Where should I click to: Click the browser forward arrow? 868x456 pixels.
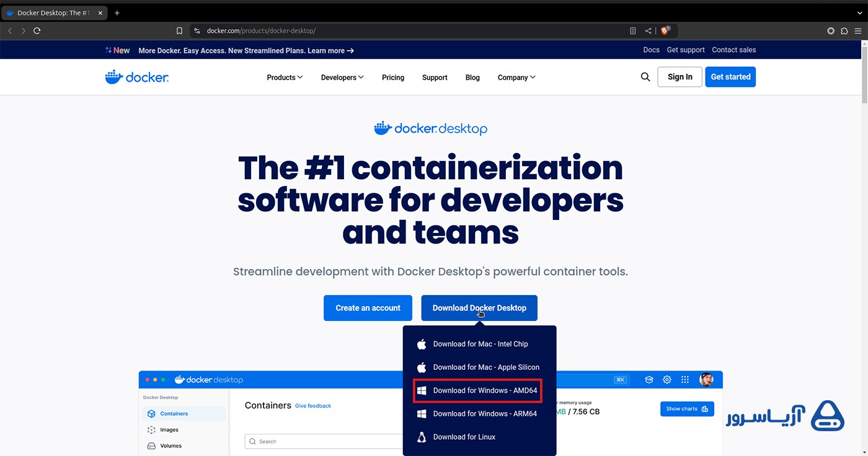pyautogui.click(x=24, y=30)
